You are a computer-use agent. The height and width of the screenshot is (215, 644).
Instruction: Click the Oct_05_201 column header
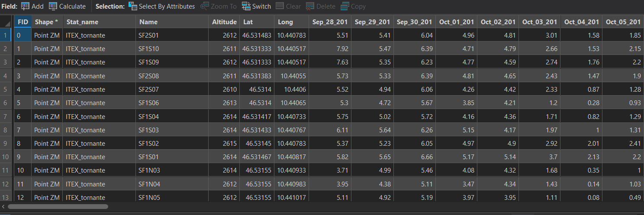coord(623,22)
